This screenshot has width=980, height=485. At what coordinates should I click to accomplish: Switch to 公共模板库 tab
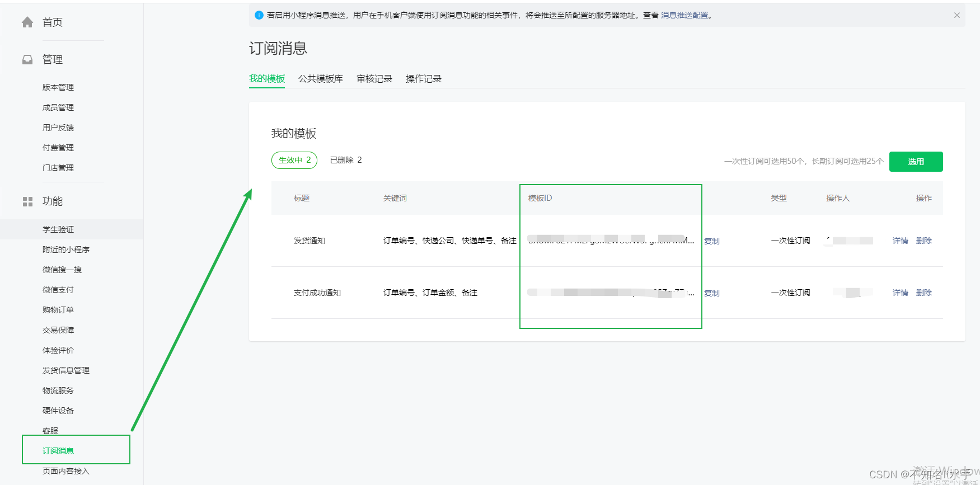321,79
